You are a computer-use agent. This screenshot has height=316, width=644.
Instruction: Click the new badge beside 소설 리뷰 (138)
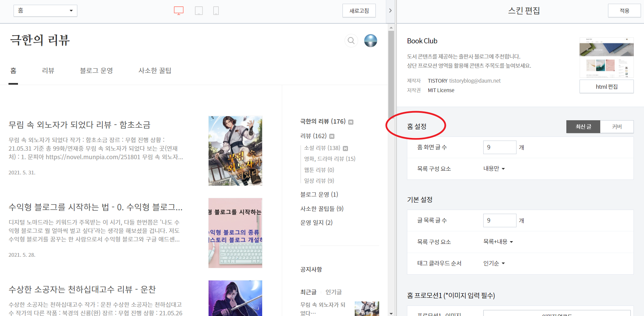pyautogui.click(x=345, y=148)
